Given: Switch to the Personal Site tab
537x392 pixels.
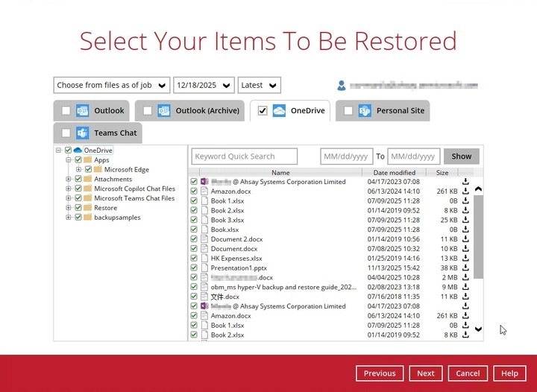Looking at the screenshot, I should tap(401, 111).
